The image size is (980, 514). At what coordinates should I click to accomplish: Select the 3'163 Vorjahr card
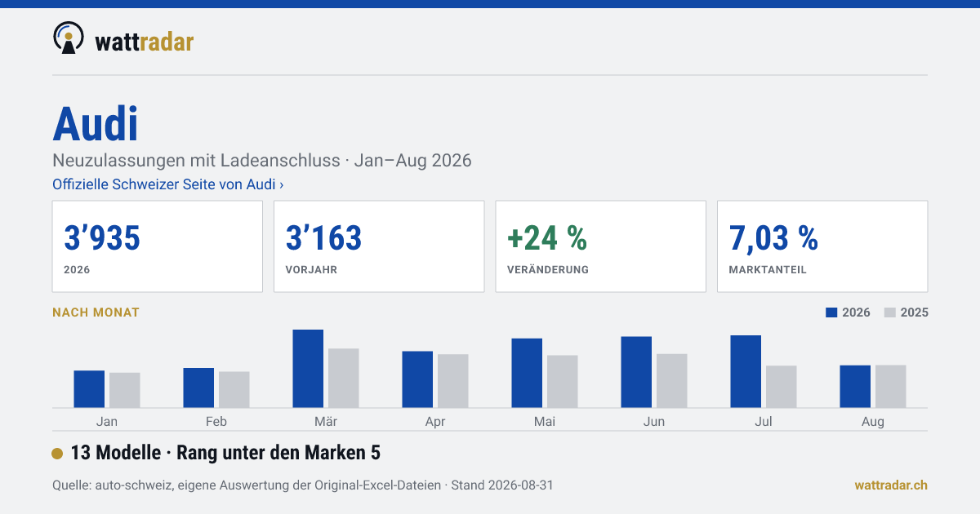[x=379, y=246]
